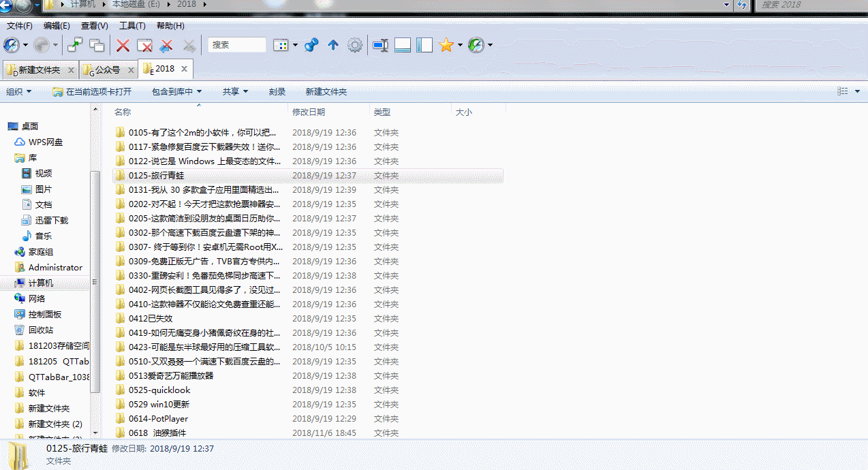Click the blue up-arrow go-up icon
The image size is (868, 470).
[333, 46]
